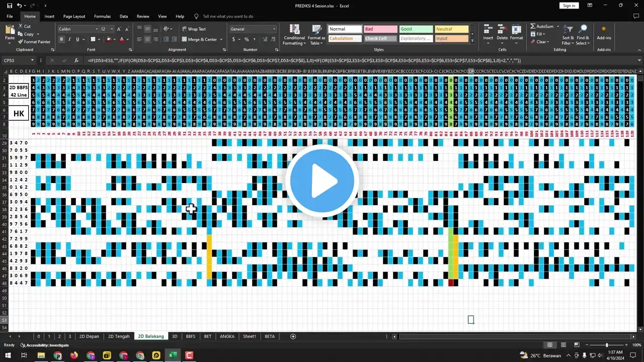Screen dimensions: 644x362
Task: Open the Page Layout ribbon tab
Action: coord(74,16)
